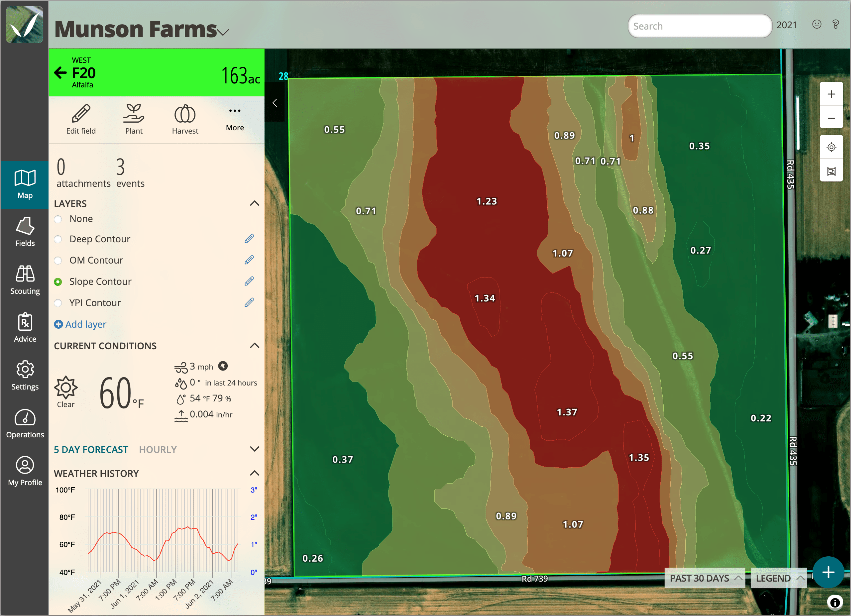Edit the YPI Contour layer pencil

[249, 302]
